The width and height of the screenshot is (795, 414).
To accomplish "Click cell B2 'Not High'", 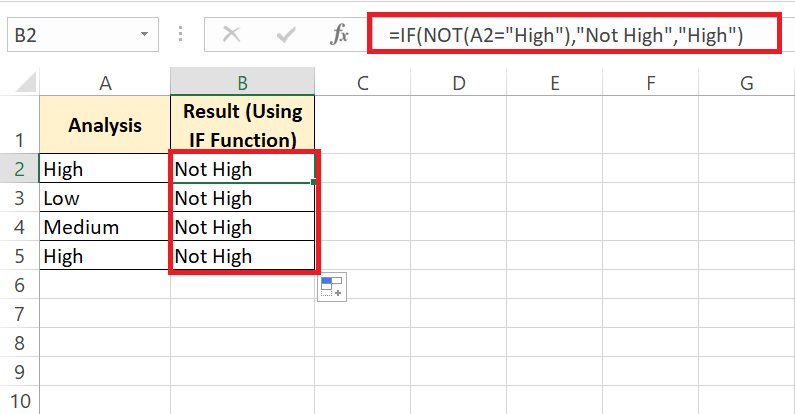I will click(242, 169).
